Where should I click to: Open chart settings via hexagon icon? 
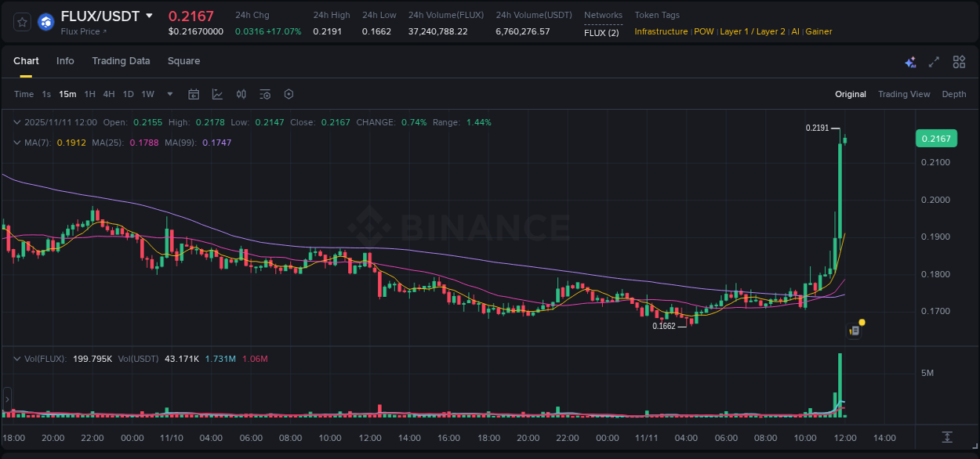tap(289, 94)
